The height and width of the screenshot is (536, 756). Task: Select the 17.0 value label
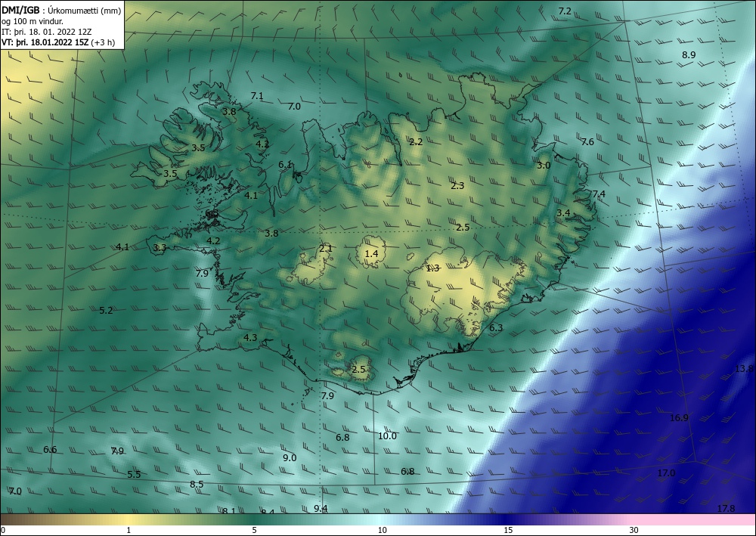[666, 473]
